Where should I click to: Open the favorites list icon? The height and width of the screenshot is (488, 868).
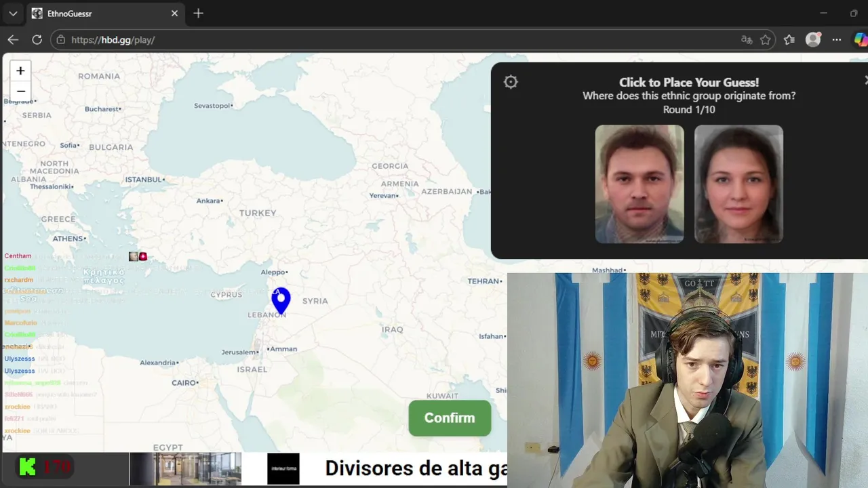point(789,40)
